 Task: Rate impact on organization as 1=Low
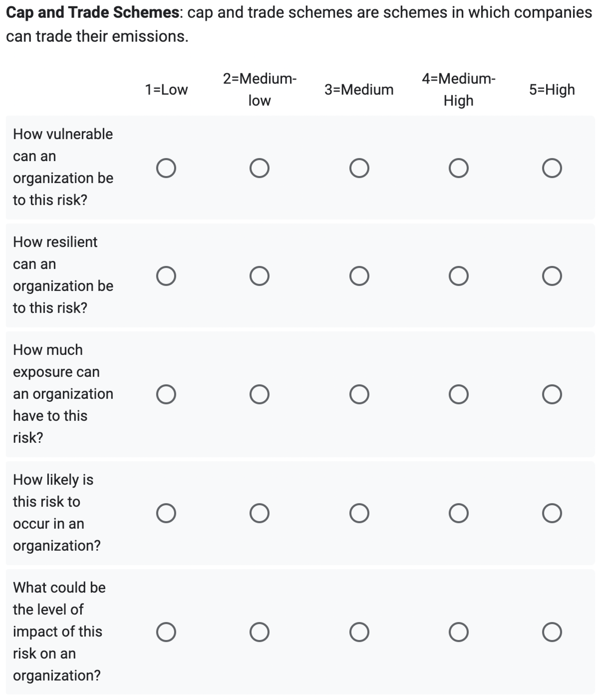tap(166, 632)
